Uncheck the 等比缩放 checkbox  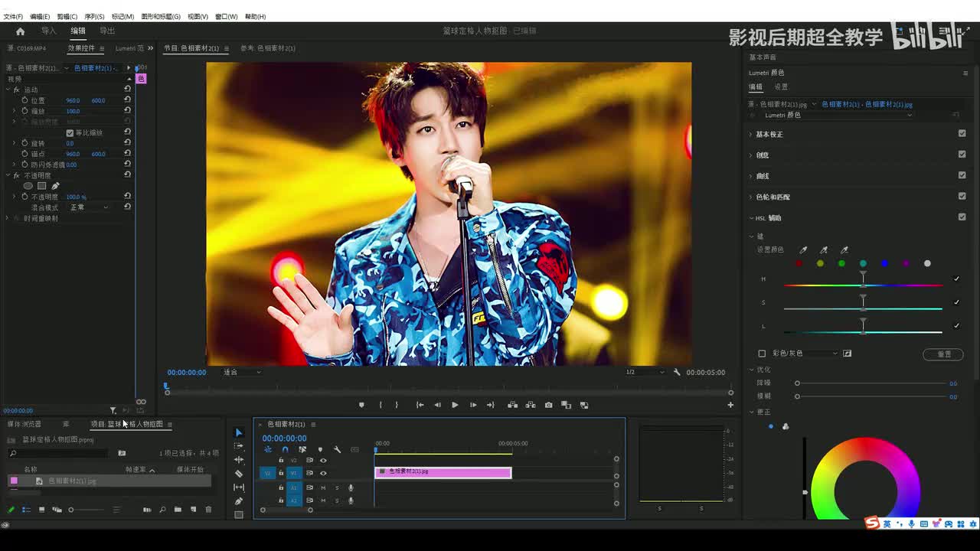pos(70,132)
